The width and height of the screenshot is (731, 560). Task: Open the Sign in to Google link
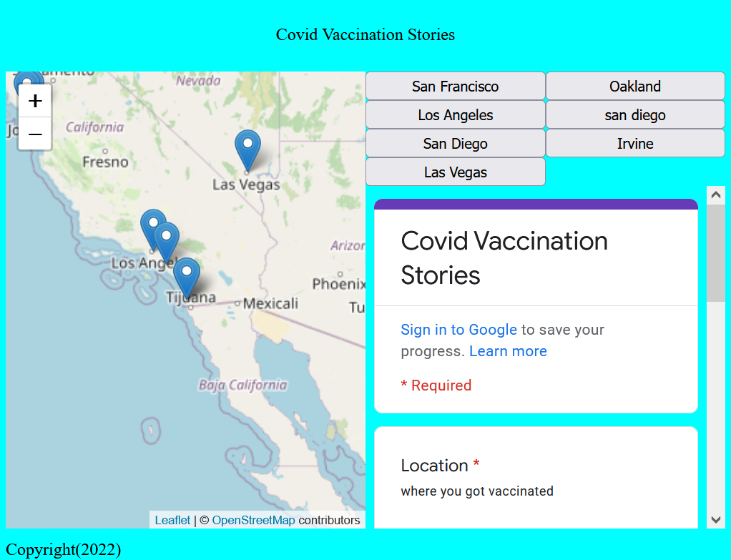pyautogui.click(x=458, y=330)
